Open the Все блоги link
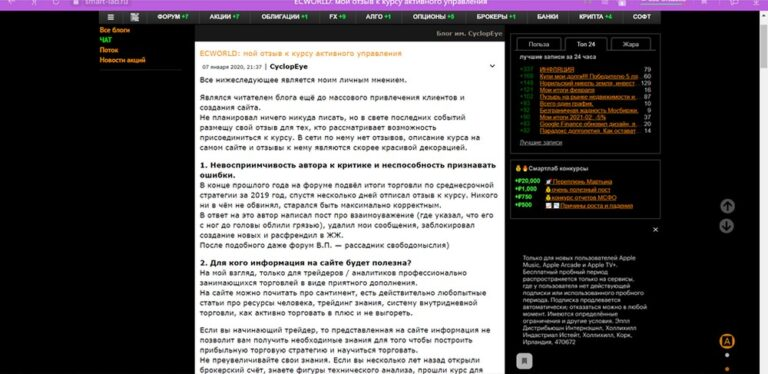This screenshot has width=768, height=374. [x=115, y=30]
